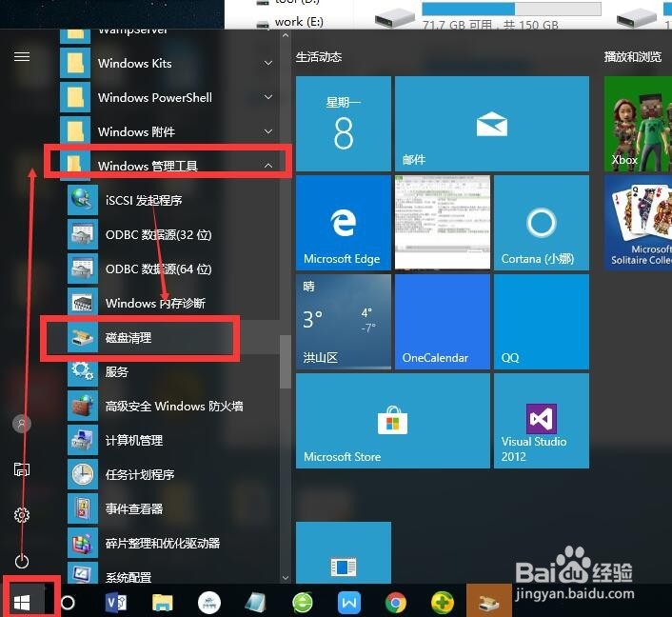This screenshot has height=617, width=672.
Task: Click the app list scroll-up arrow
Action: coord(286,36)
